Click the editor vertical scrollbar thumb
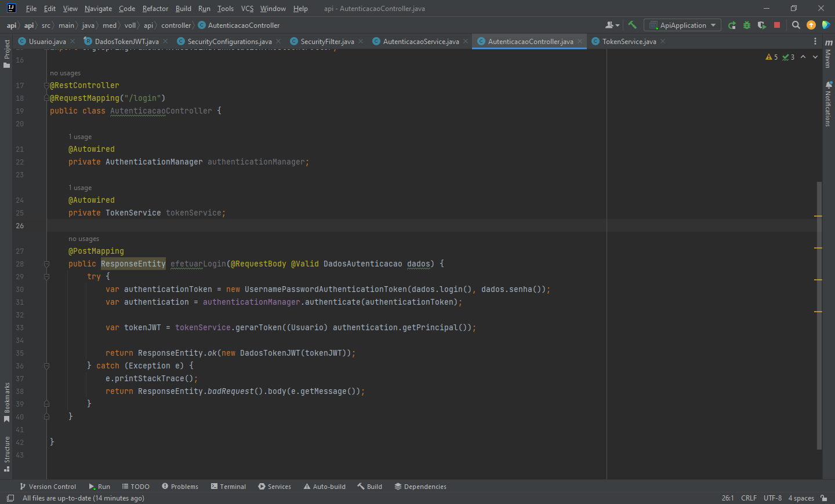The height and width of the screenshot is (504, 835). tap(819, 316)
